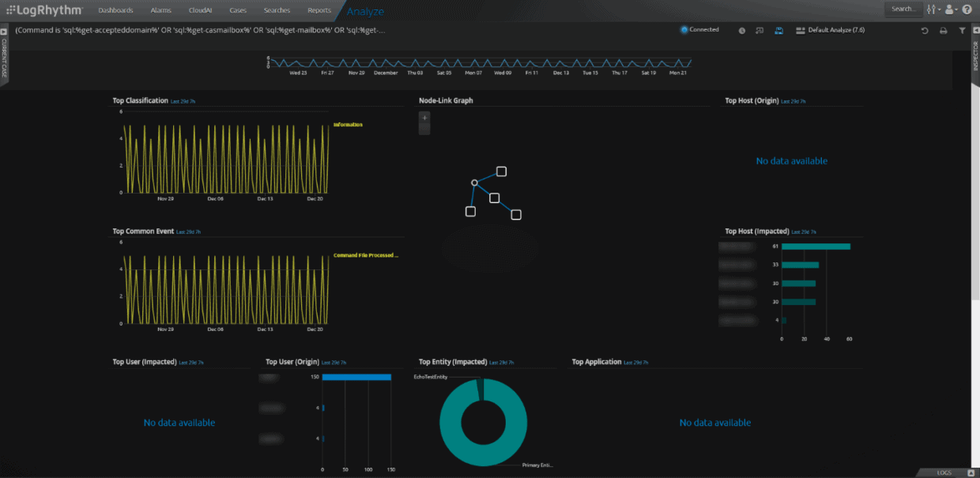Screen dimensions: 980x478
Task: Open the user account dropdown at top right
Action: (x=950, y=9)
